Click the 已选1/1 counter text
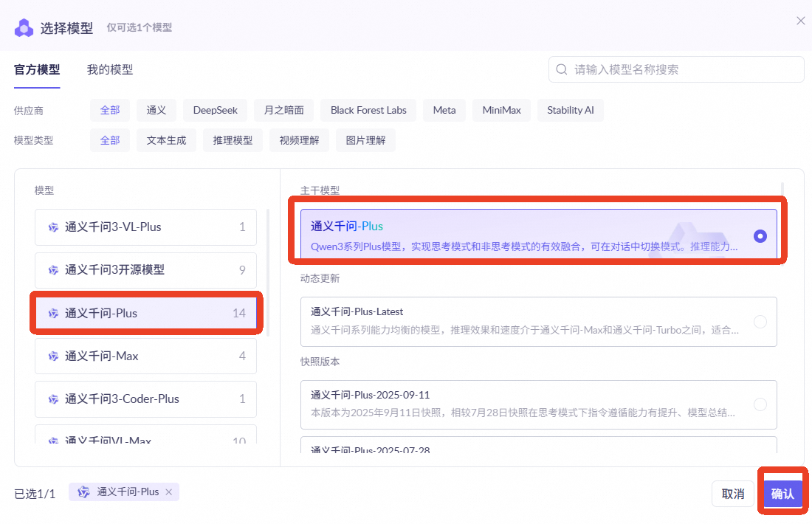The width and height of the screenshot is (812, 524). 35,494
